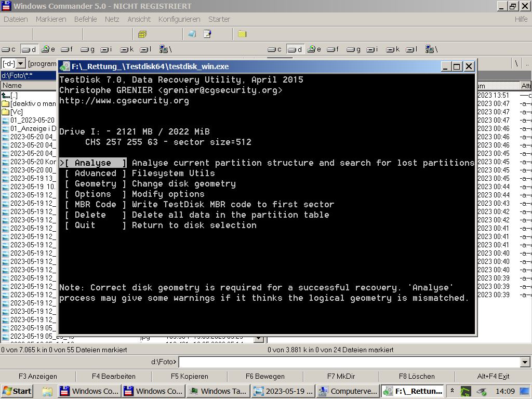Select the Analyse option in TestDisk
Image resolution: width=532 pixels, height=399 pixels.
pyautogui.click(x=93, y=163)
